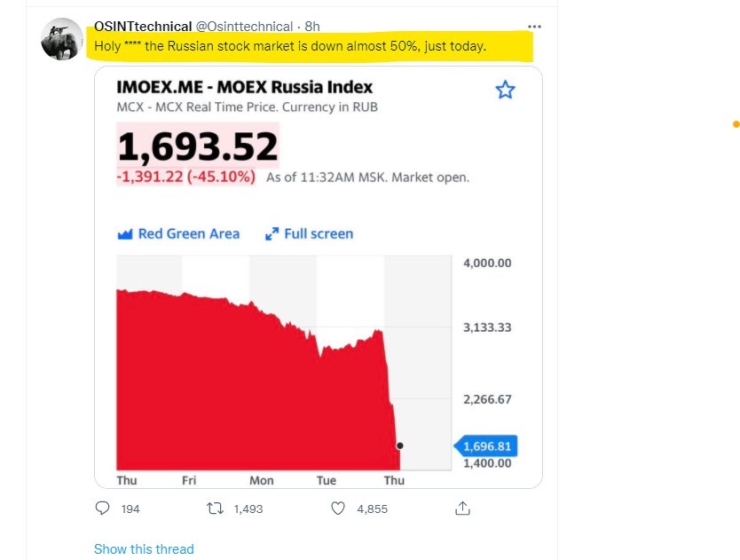Screen dimensions: 740x560
Task: Click the blue 1,696.81 price label
Action: point(485,446)
